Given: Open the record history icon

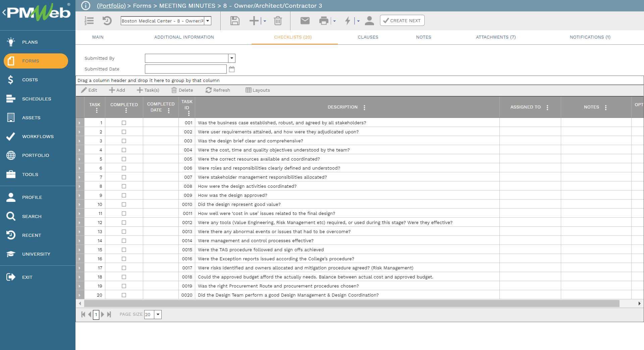Looking at the screenshot, I should [107, 21].
